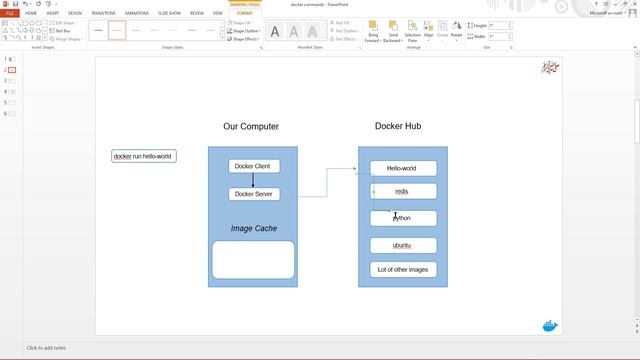Expand the shapes gallery More arrow
The image size is (640, 360).
[45, 38]
